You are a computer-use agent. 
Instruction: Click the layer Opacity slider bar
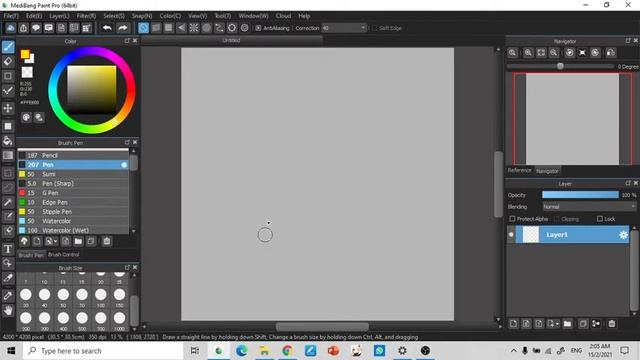[x=580, y=195]
